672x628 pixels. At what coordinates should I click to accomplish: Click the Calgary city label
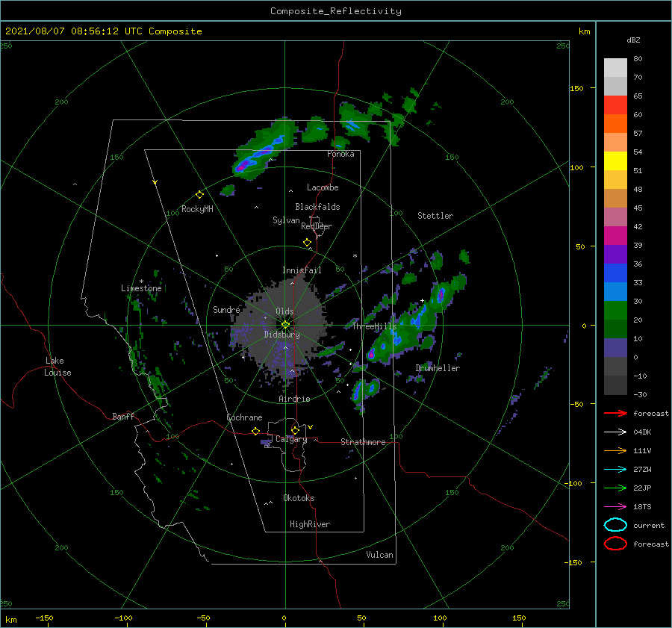tap(291, 439)
